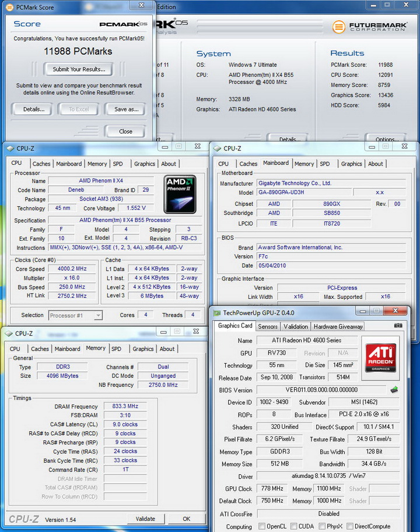Open About tab in top-left CPU-Z window

click(x=169, y=164)
